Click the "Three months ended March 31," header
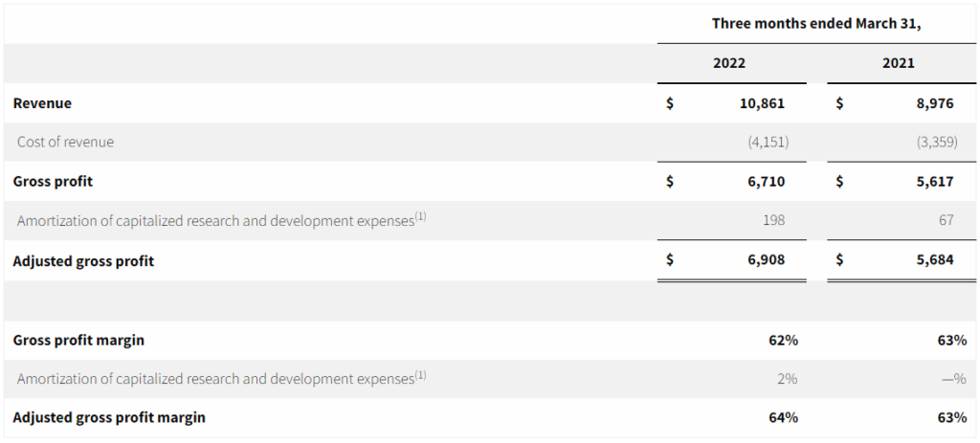 (815, 24)
